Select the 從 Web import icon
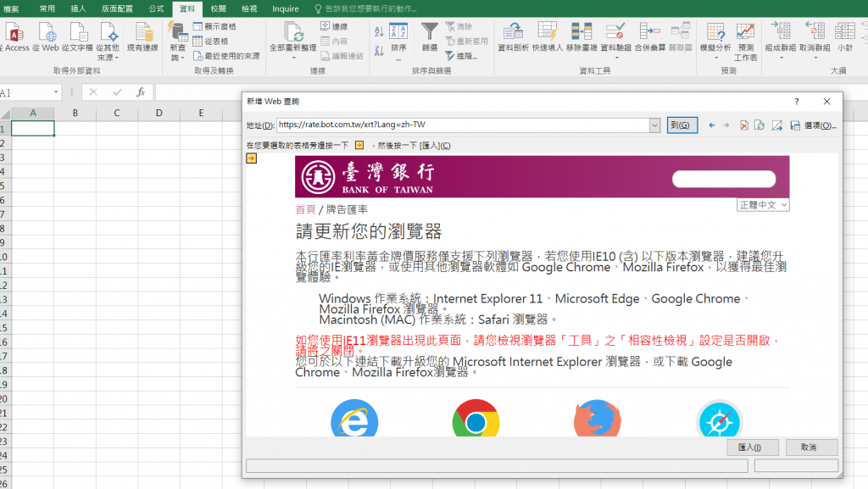 (46, 37)
